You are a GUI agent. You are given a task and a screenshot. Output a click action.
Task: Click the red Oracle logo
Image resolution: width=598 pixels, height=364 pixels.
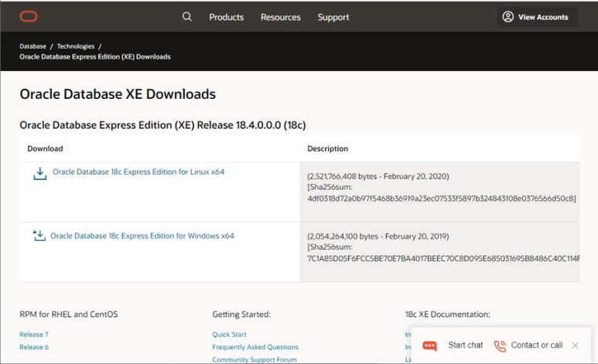click(29, 16)
